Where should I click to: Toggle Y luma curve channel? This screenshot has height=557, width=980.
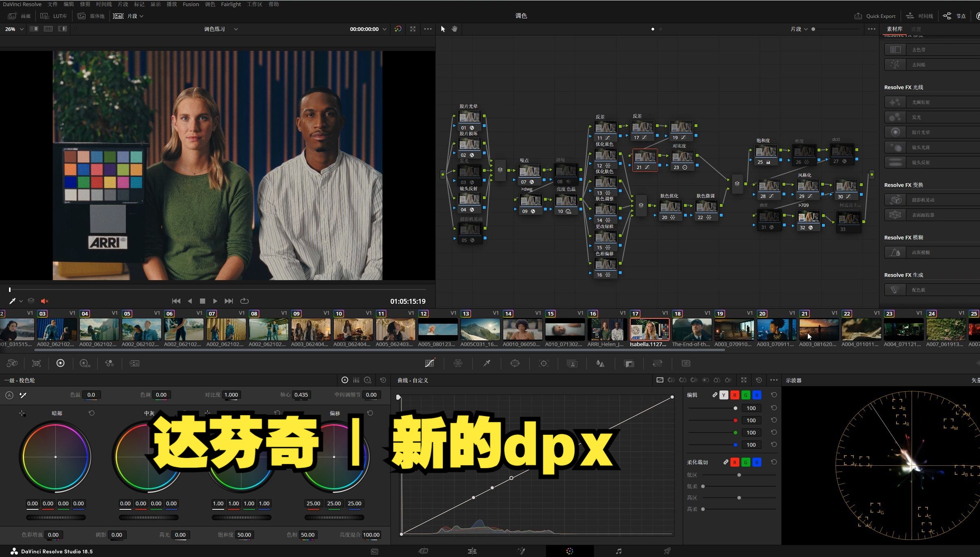click(x=723, y=395)
